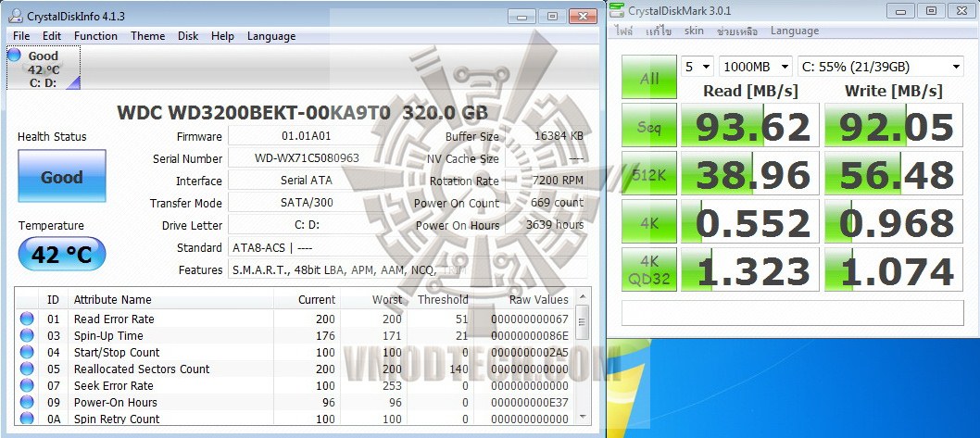Click the 4K write result 0.968
Image resolution: width=980 pixels, height=438 pixels.
click(894, 221)
